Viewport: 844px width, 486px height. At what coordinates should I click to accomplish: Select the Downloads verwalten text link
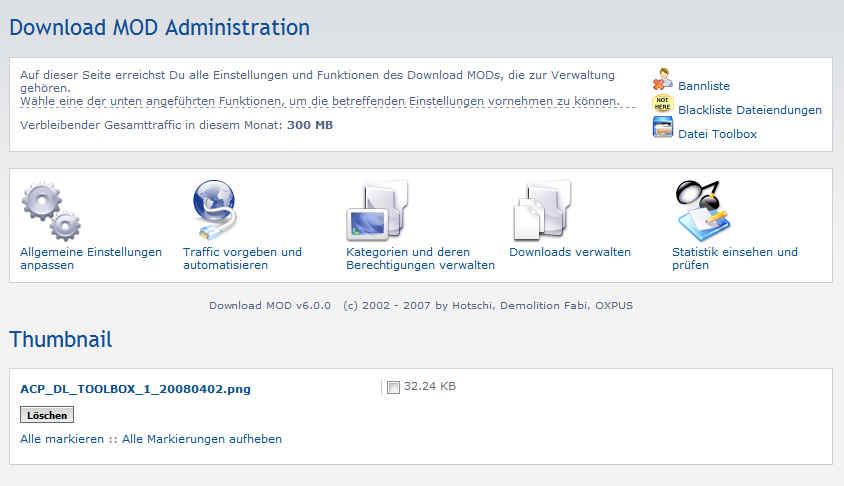570,252
